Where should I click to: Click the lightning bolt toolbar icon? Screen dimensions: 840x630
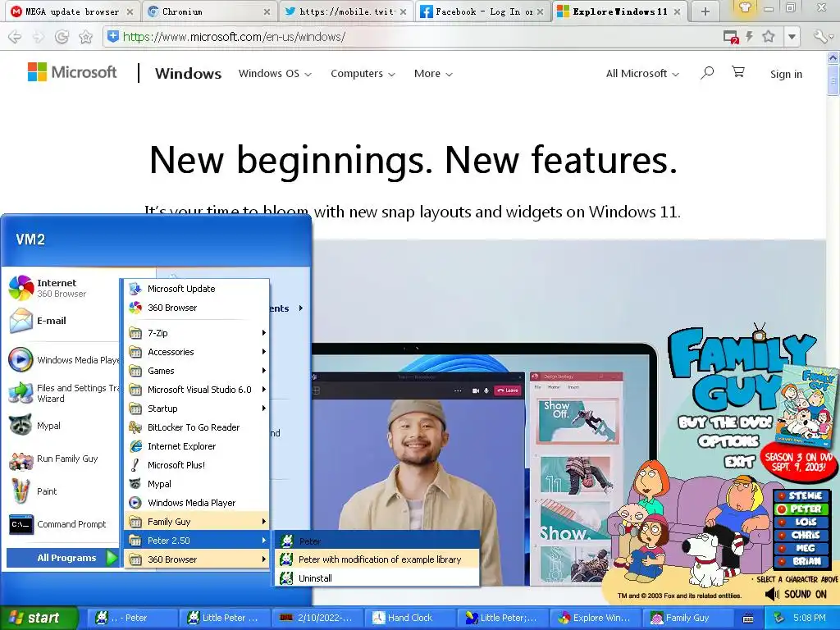tap(750, 36)
